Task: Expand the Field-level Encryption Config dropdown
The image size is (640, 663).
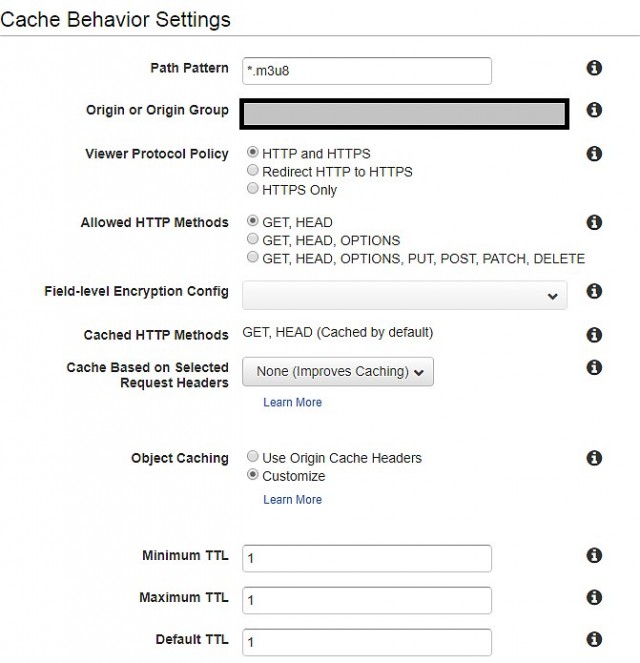Action: [x=405, y=295]
